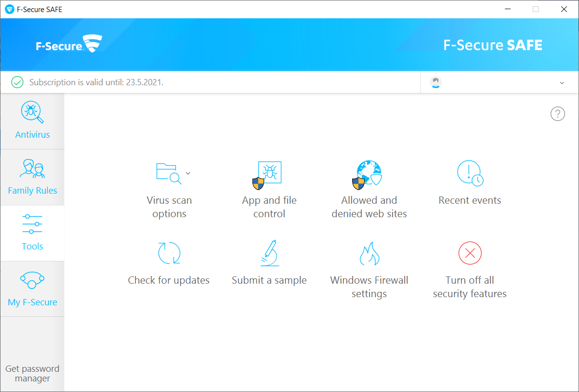579x392 pixels.
Task: Disable security via the red cross icon
Action: click(x=470, y=253)
